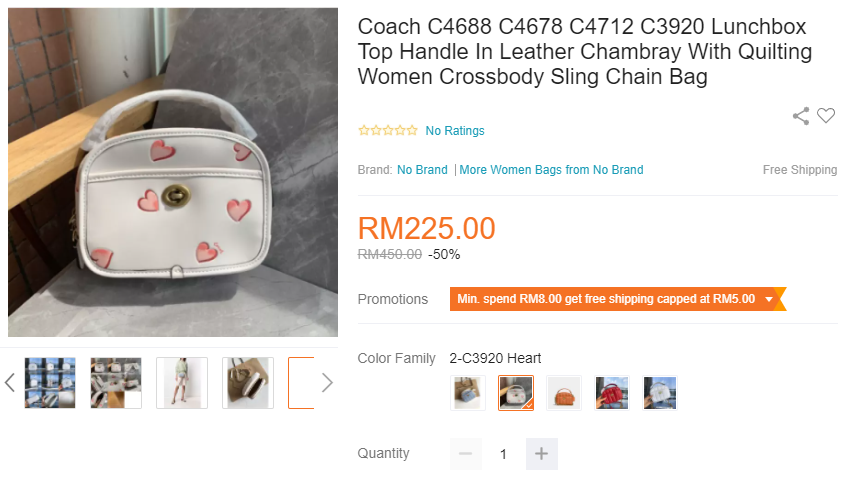Increase quantity with plus button
The width and height of the screenshot is (853, 480).
coord(541,453)
